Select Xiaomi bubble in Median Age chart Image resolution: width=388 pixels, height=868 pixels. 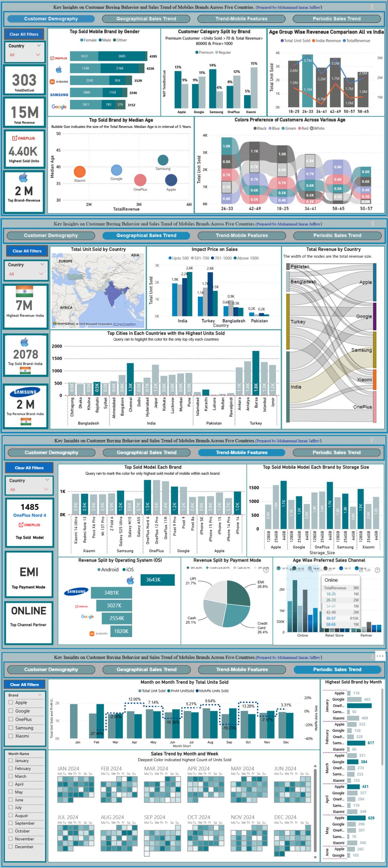(80, 172)
